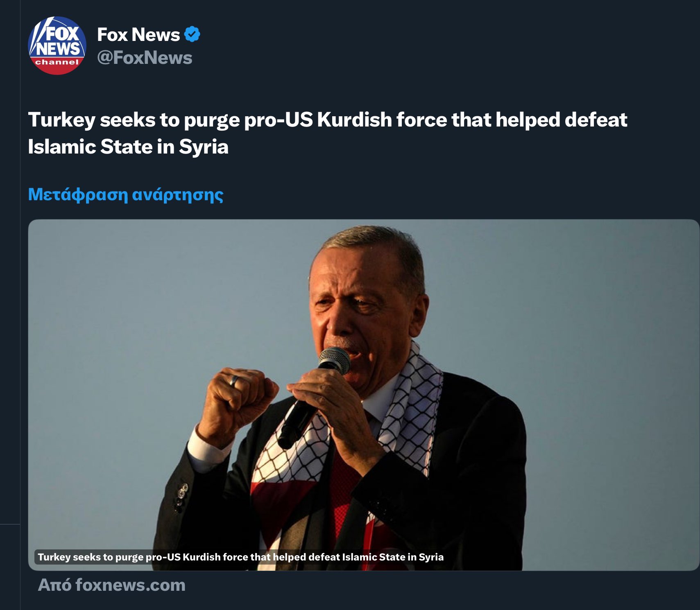Open the Από foxnews.com source link
The height and width of the screenshot is (610, 700).
tap(111, 585)
